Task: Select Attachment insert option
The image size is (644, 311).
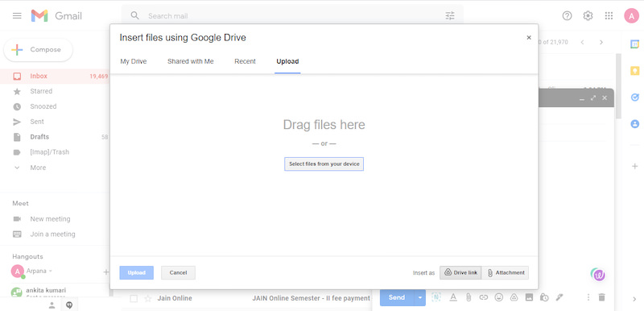Action: pos(506,273)
